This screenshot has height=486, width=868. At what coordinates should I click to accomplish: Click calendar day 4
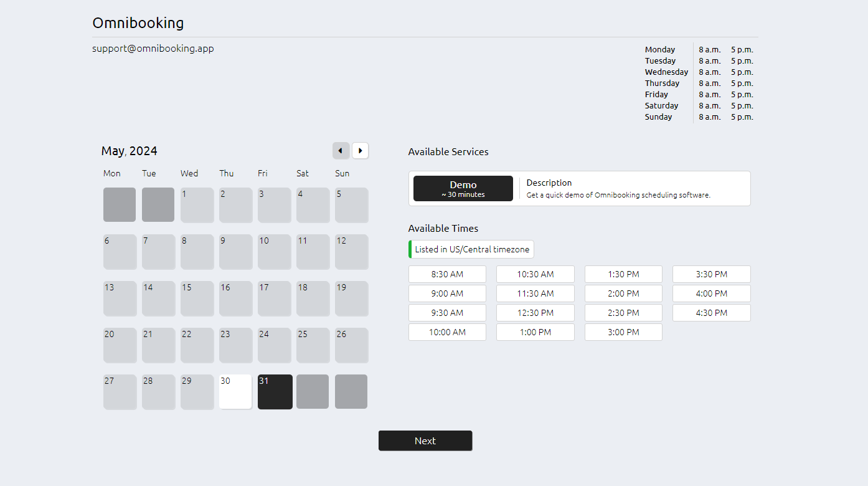[313, 205]
